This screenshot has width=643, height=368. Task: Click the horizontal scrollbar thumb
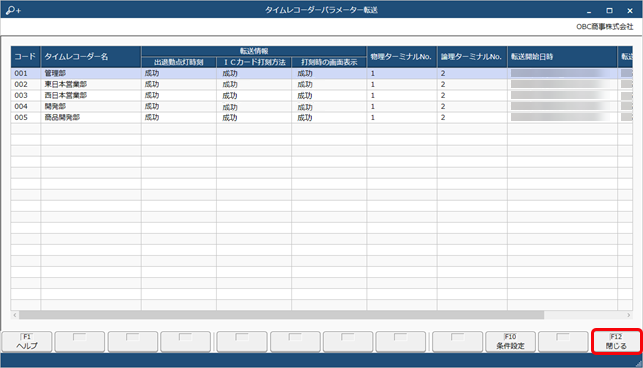tap(281, 315)
